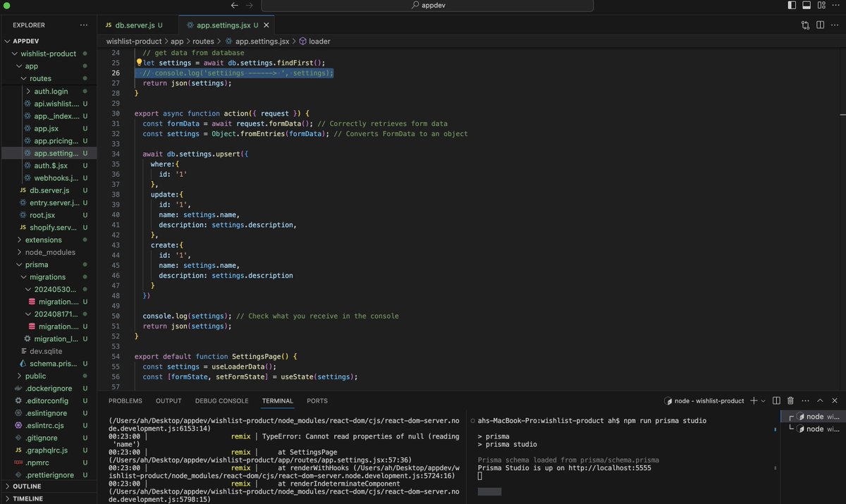Viewport: 846px width, 504px height.
Task: Click the green macOS fullscreen window button
Action: point(6,5)
